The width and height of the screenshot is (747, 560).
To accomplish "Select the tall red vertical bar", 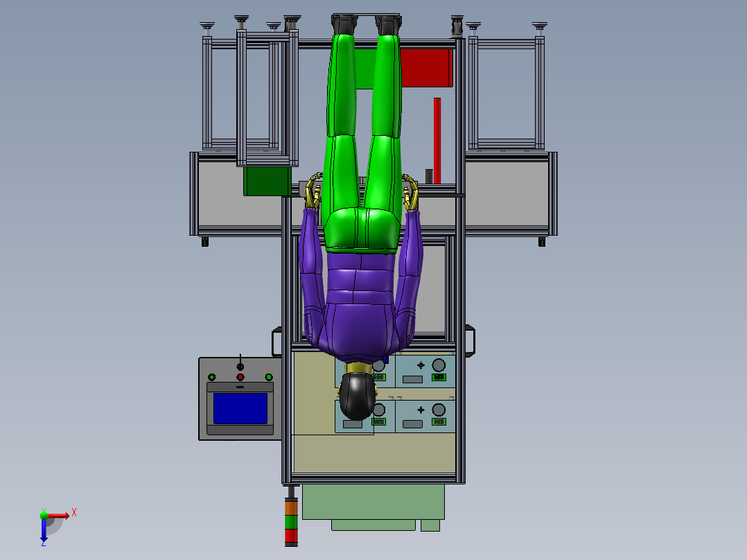I will (437, 141).
